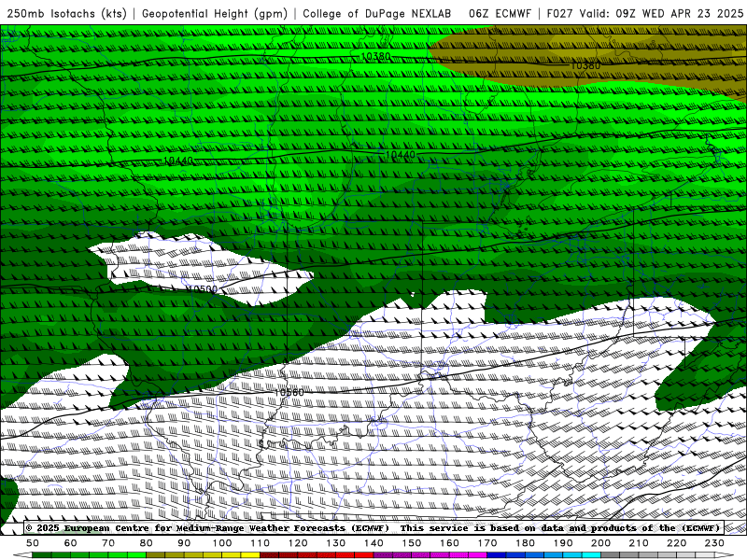
Task: Click the bright yellow swatch left of 110
Action: coord(250,555)
